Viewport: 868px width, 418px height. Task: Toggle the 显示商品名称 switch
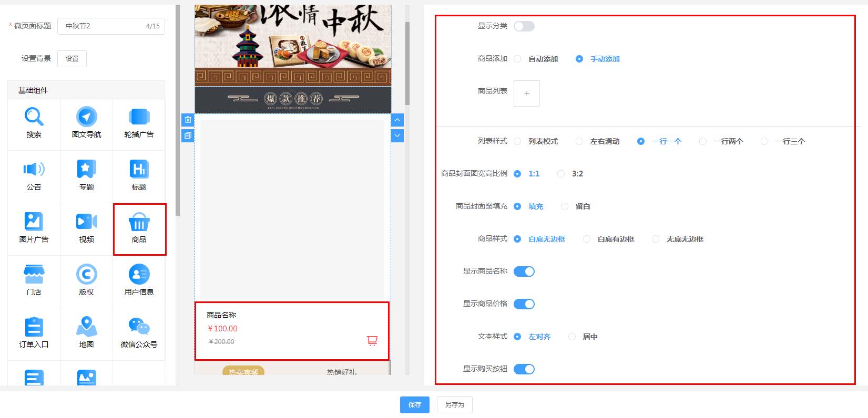[x=524, y=271]
